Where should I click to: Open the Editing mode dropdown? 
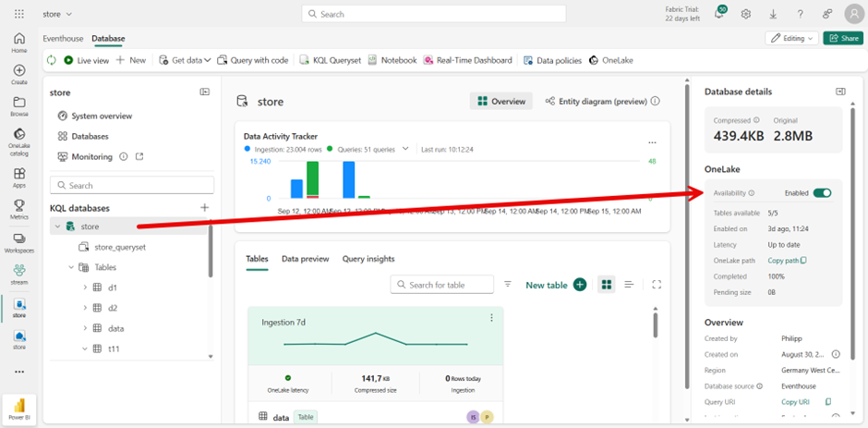[x=792, y=38]
